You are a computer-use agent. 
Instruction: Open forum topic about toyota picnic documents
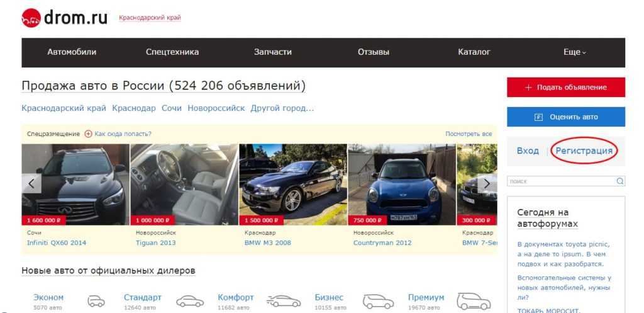[x=563, y=254]
